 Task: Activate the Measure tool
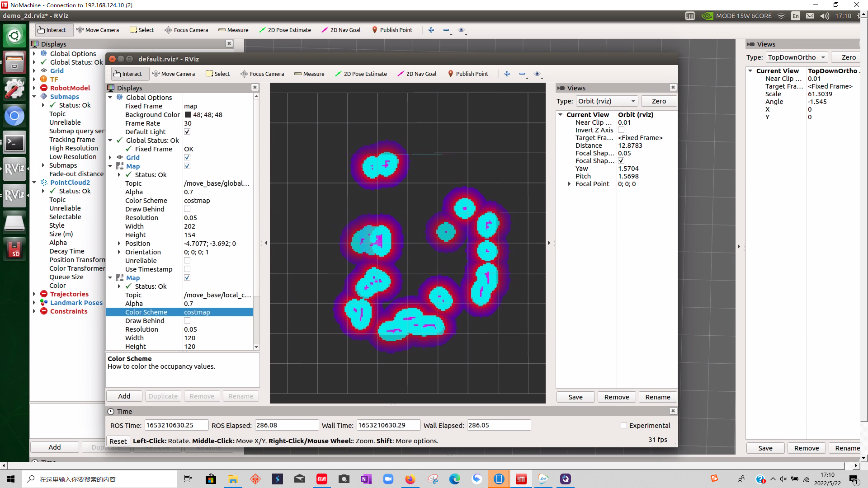(x=309, y=74)
